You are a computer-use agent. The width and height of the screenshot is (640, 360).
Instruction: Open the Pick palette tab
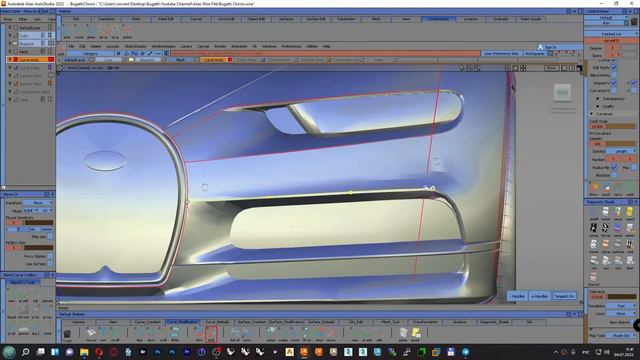pos(76,19)
